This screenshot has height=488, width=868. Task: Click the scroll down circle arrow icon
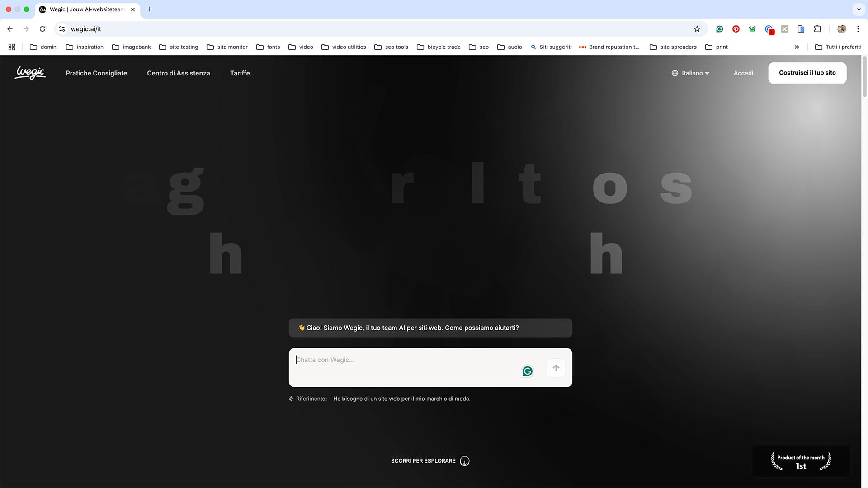tap(465, 461)
